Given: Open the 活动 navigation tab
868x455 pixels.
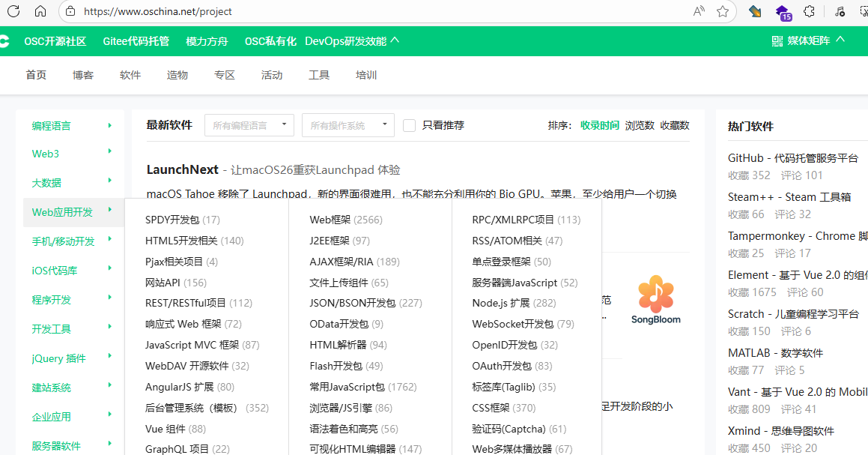Looking at the screenshot, I should [272, 75].
